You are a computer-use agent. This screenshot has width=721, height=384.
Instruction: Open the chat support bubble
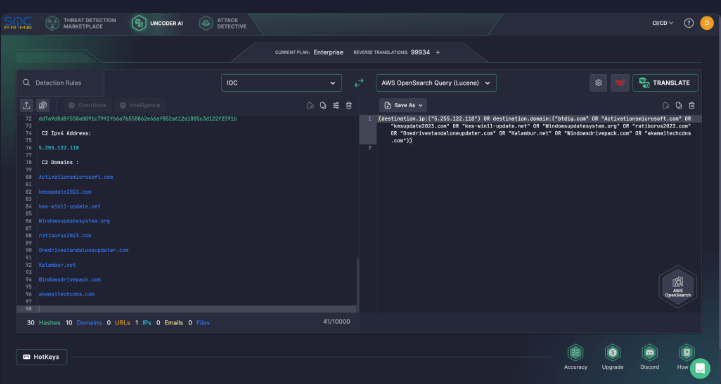[x=700, y=368]
